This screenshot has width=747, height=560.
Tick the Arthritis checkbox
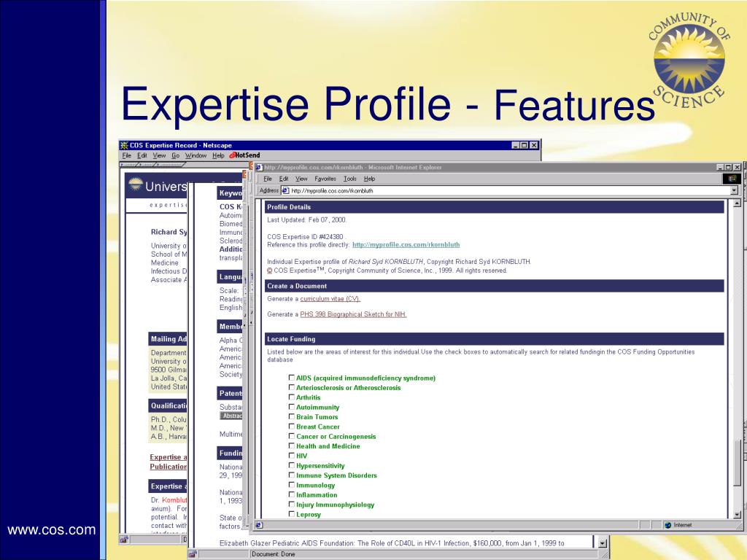tap(292, 397)
